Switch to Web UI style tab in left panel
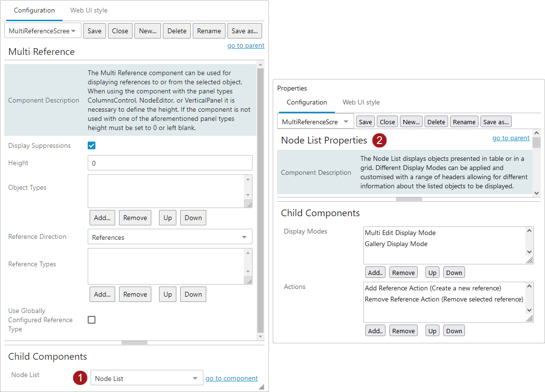545x392 pixels. point(89,10)
